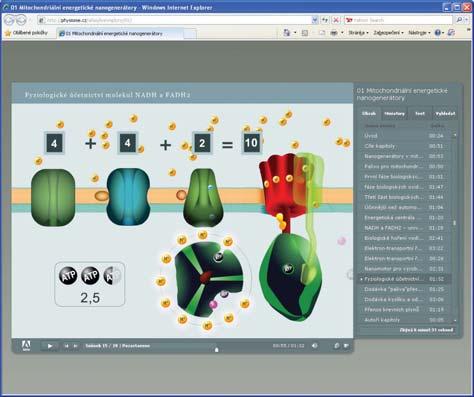
Task: Select the Dodávka "paliva" entry
Action: 405,289
